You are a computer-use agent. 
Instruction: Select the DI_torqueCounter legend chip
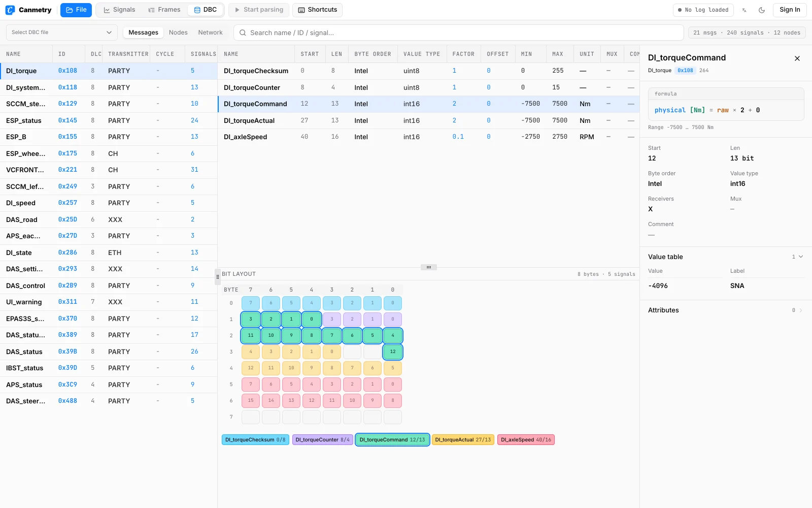click(323, 440)
